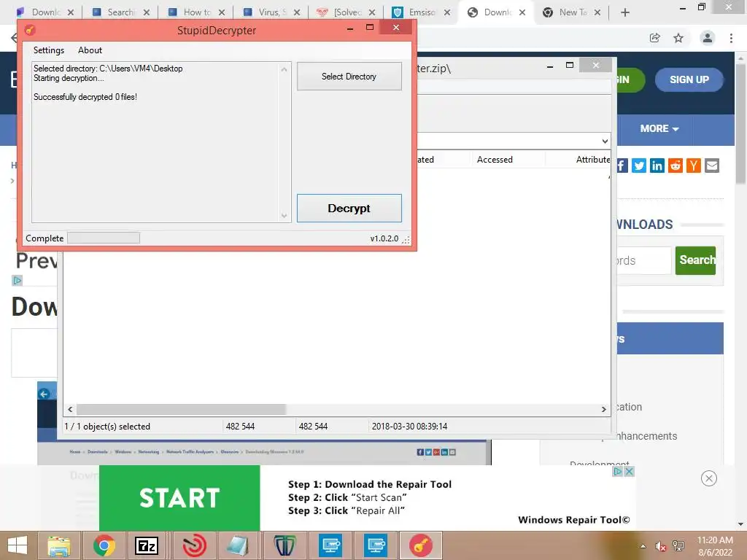
Task: Share page on Hacker News icon
Action: 693,166
